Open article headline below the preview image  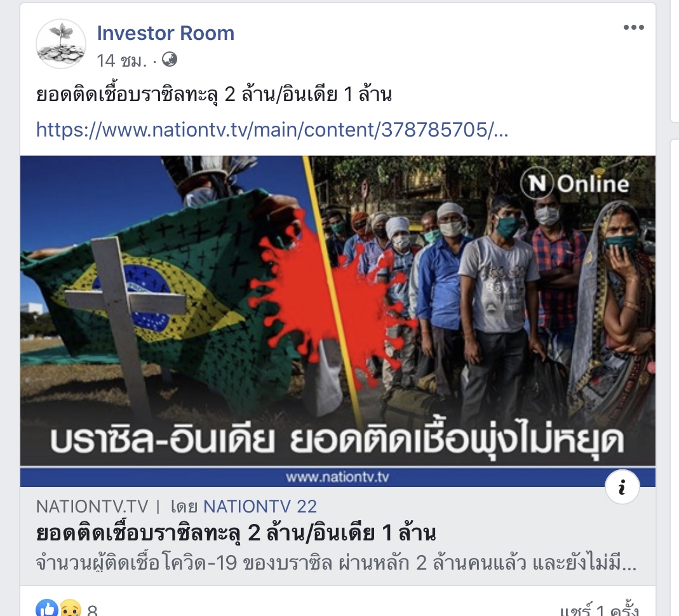click(x=236, y=533)
